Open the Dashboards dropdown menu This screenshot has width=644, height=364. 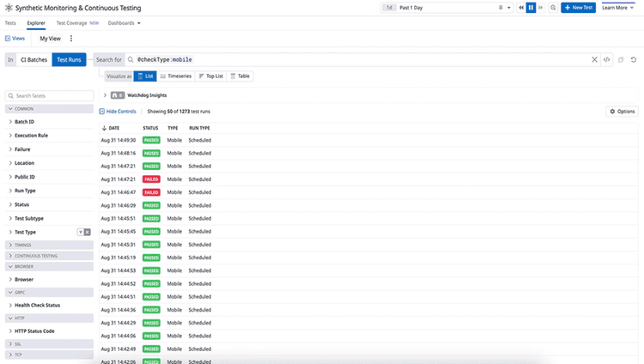pyautogui.click(x=124, y=23)
